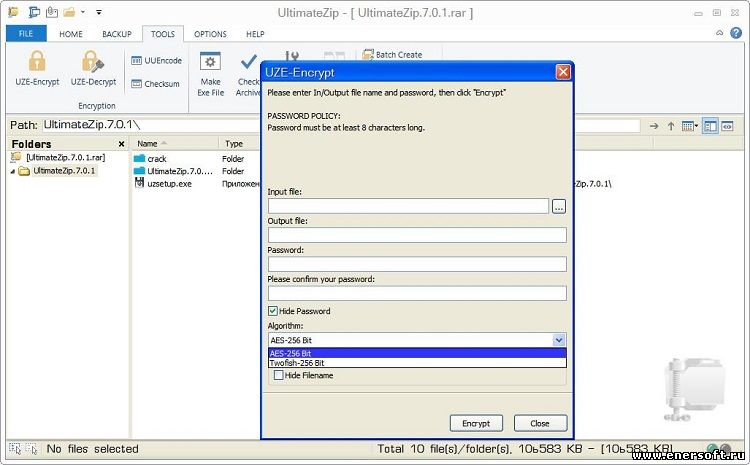Open the view mode dropdown icon
This screenshot has width=750, height=465.
point(690,126)
